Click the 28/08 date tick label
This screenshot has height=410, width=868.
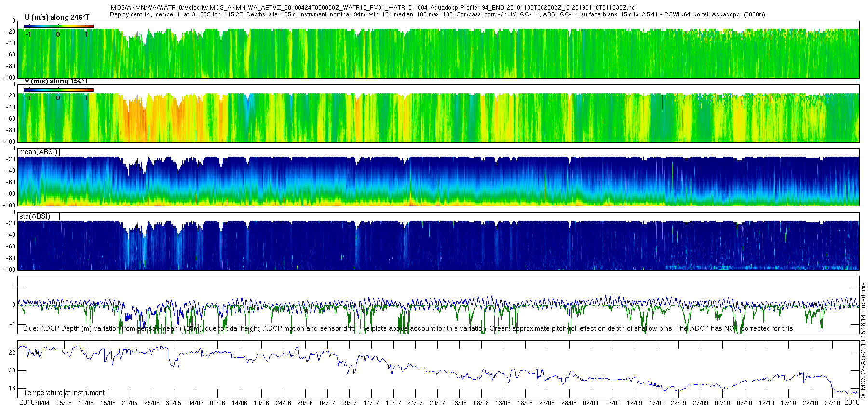point(569,403)
